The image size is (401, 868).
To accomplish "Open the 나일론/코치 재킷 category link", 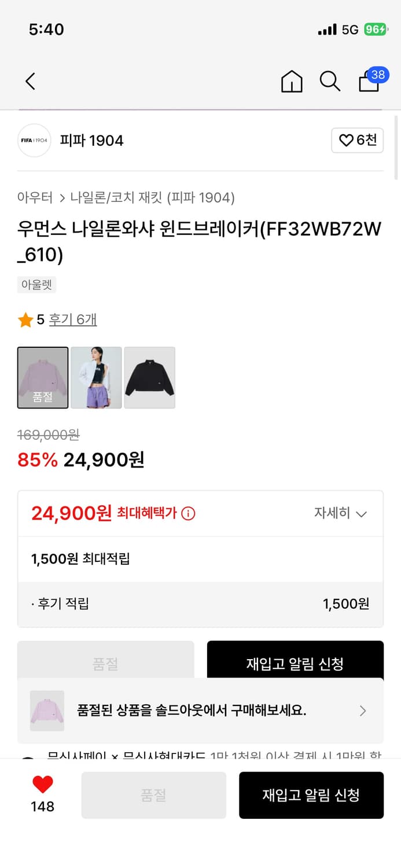I will click(x=111, y=197).
